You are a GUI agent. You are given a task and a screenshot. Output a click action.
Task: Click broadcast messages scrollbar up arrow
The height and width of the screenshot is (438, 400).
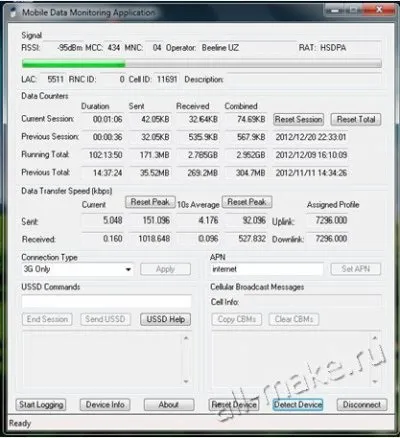pos(375,338)
